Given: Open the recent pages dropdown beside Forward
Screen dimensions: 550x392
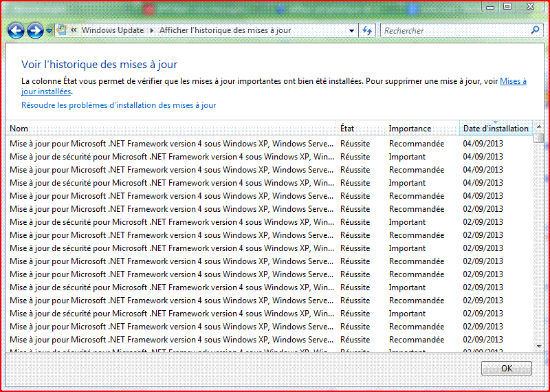Looking at the screenshot, I should 49,31.
